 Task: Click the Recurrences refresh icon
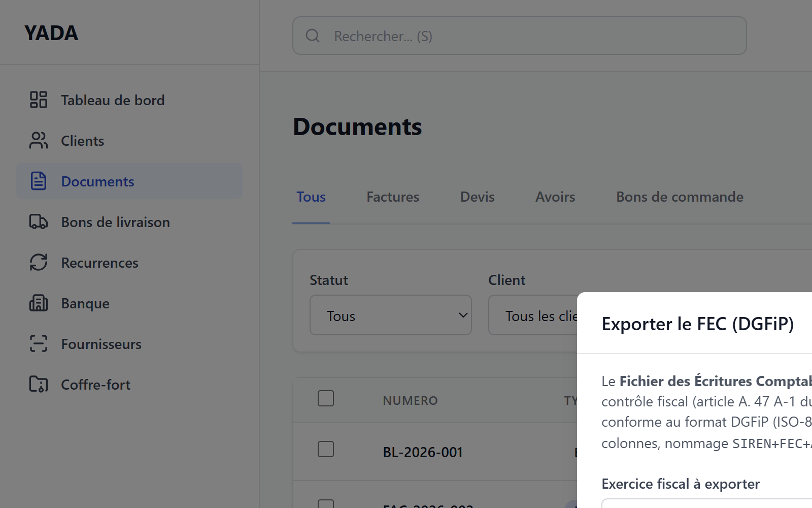point(39,262)
